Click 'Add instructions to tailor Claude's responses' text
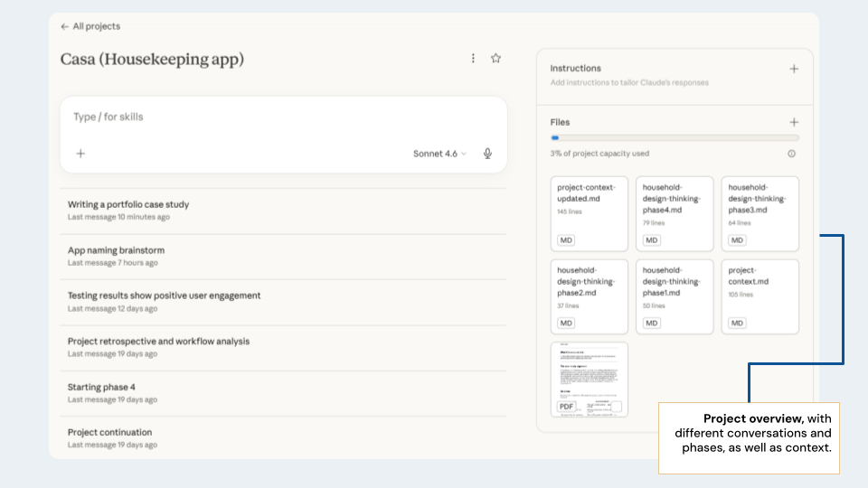This screenshot has height=488, width=868. click(629, 82)
